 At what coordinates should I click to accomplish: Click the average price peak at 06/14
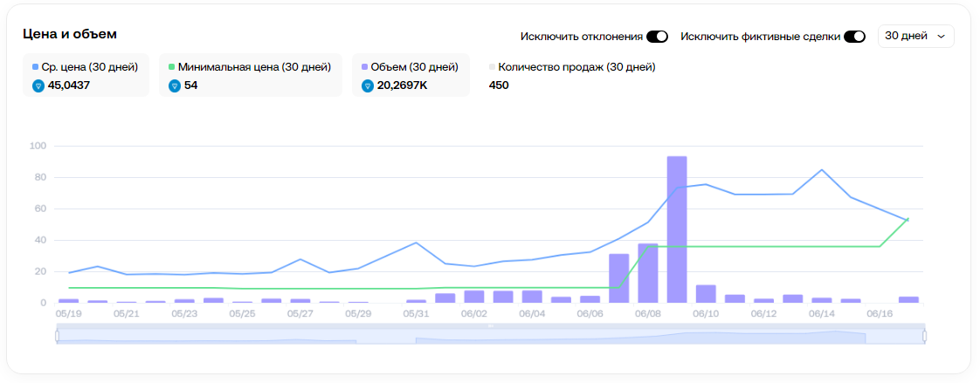pos(821,169)
